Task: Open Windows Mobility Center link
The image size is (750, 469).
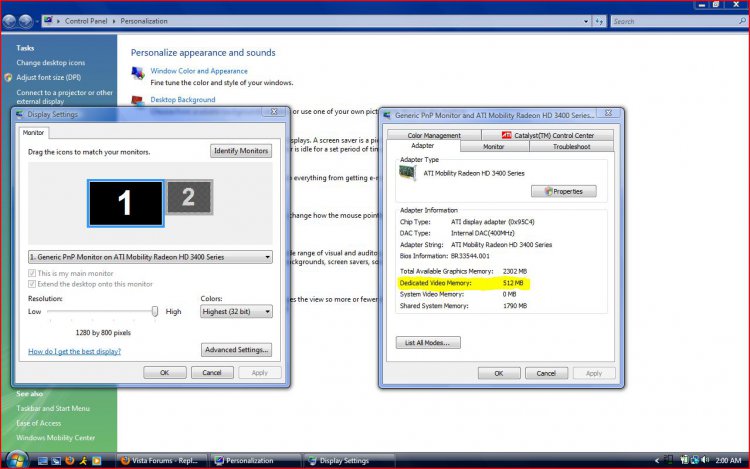Action: (55, 437)
